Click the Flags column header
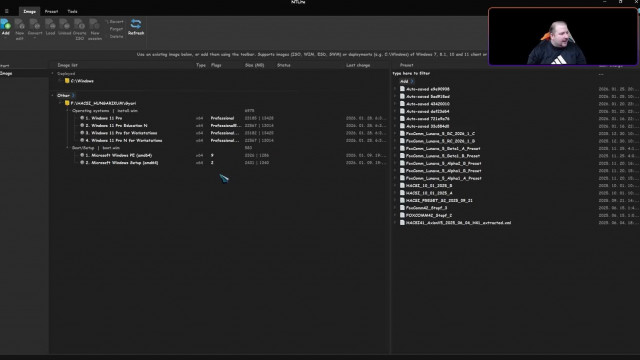This screenshot has height=360, width=640. click(216, 65)
